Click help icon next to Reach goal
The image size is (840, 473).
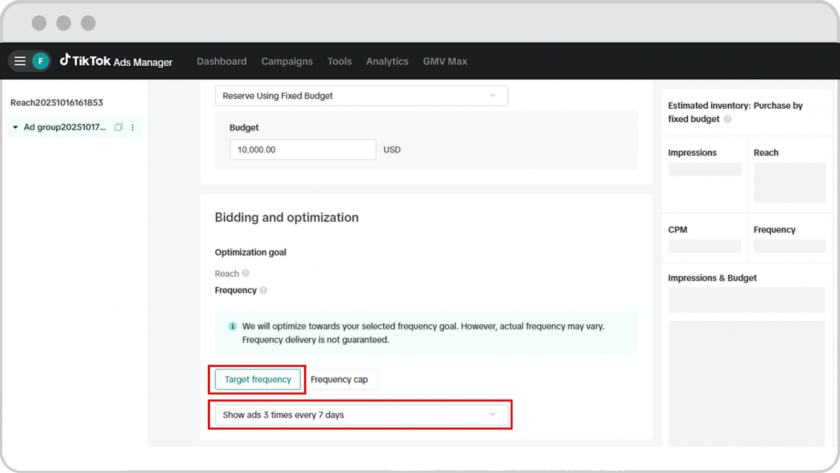click(246, 273)
